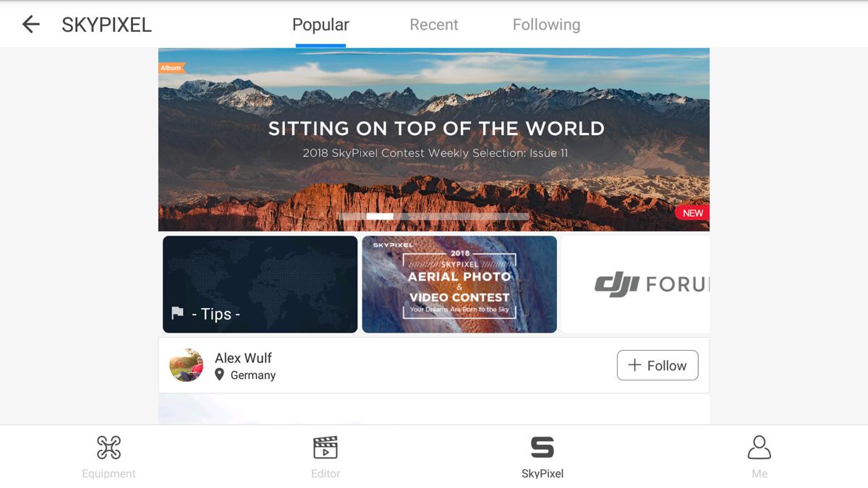Click the red NEW badge on banner
868x488 pixels.
[x=692, y=213]
